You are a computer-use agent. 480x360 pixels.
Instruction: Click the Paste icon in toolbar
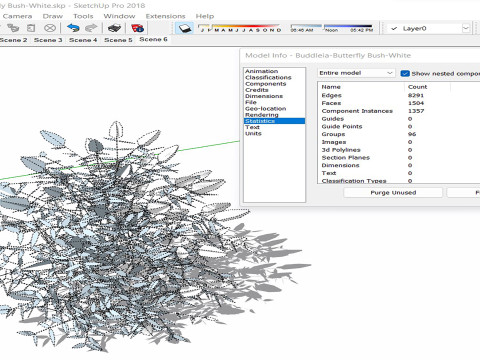[31, 28]
